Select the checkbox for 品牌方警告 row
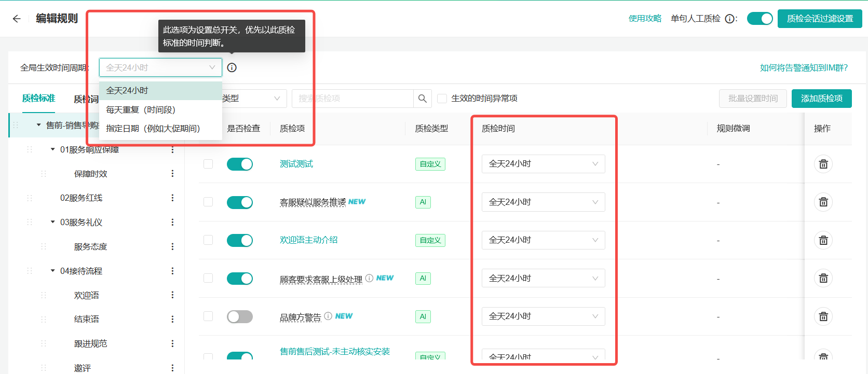868x374 pixels. pyautogui.click(x=208, y=316)
